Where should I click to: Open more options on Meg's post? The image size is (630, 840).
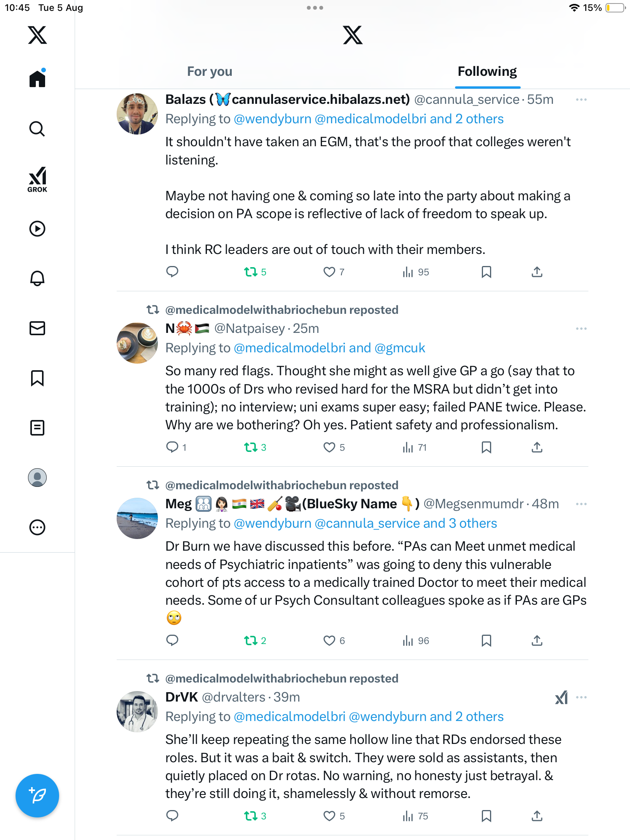(581, 504)
